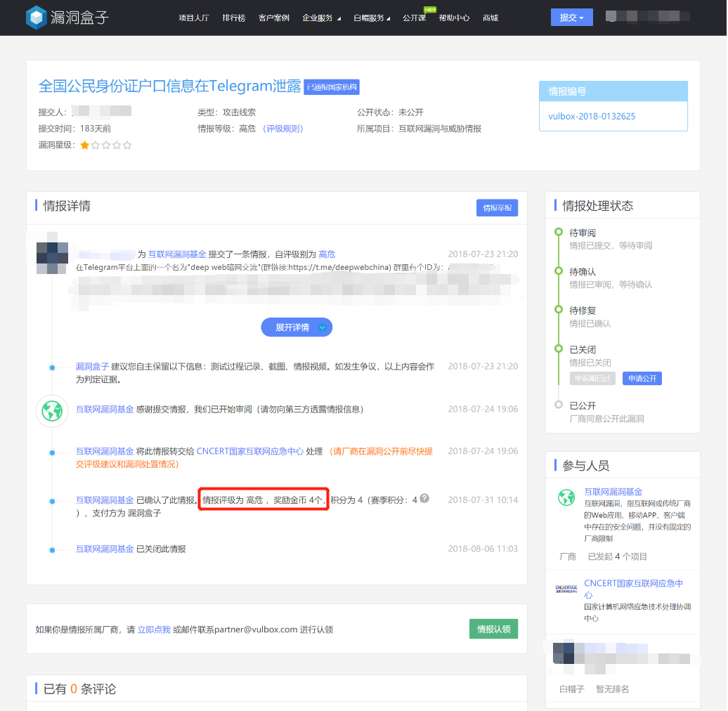Image resolution: width=728 pixels, height=711 pixels.
Task: Open 帮助中心 in the top navigation
Action: [x=454, y=18]
